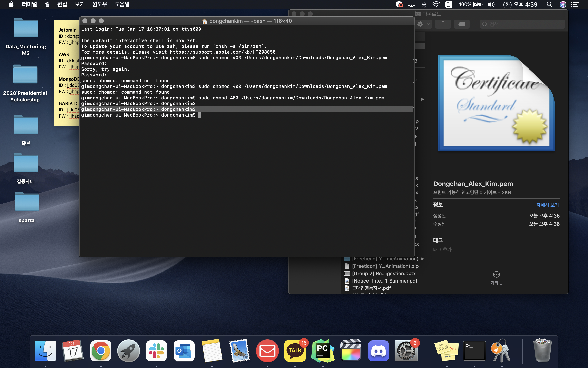Select the [Group 2] Re...igestion.pptx file
This screenshot has width=588, height=368.
click(x=380, y=273)
